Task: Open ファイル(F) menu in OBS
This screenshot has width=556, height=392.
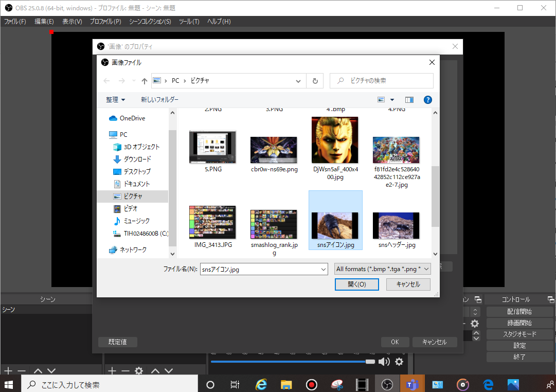Action: [15, 22]
